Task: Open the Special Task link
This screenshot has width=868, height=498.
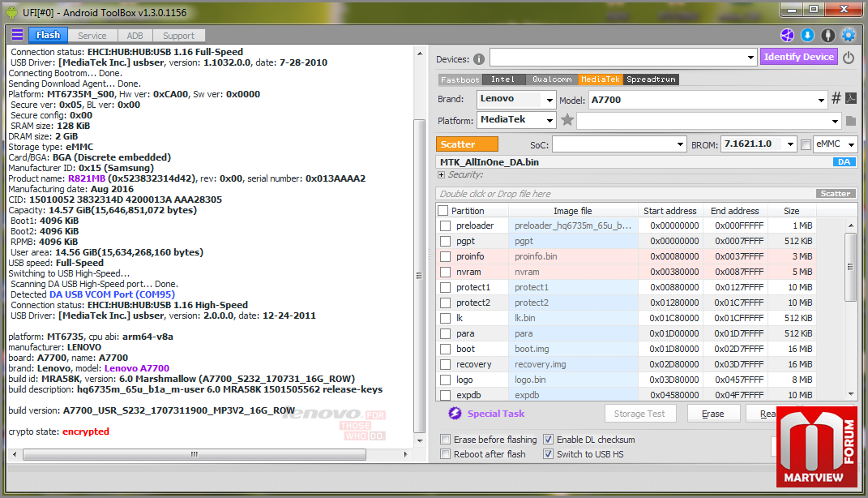Action: point(496,414)
